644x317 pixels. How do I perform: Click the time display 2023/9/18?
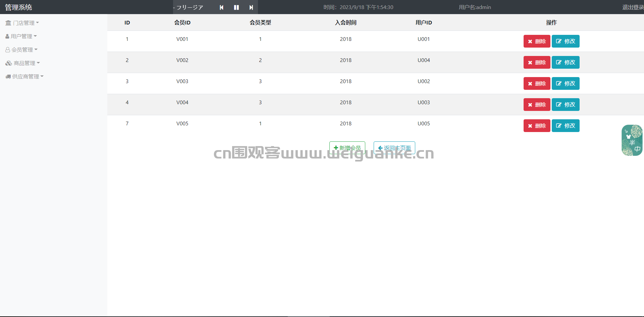[358, 7]
